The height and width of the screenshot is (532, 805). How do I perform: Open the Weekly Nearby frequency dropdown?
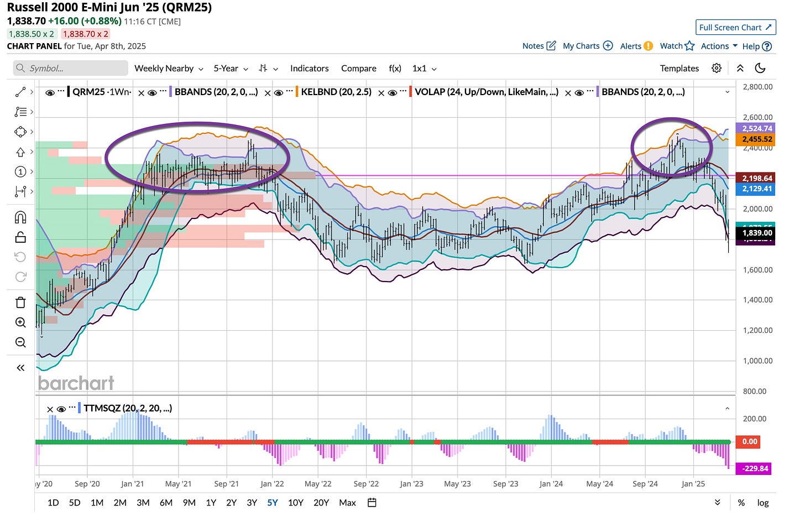pyautogui.click(x=169, y=68)
